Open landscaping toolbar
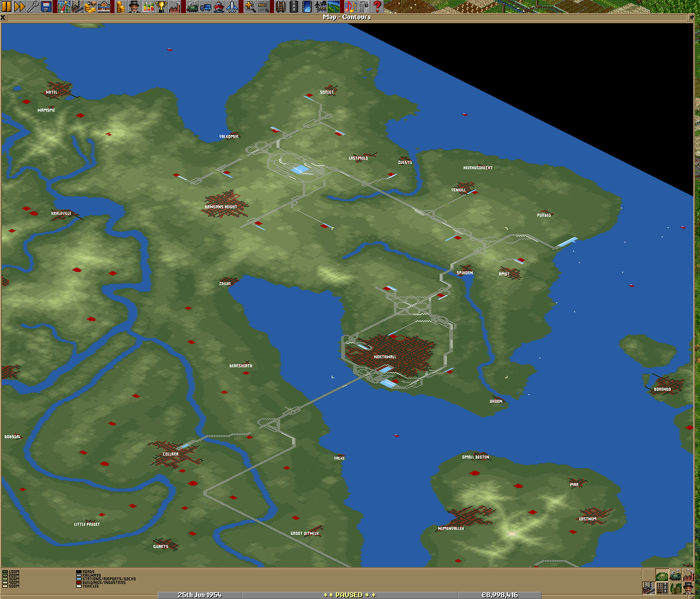 [x=334, y=6]
